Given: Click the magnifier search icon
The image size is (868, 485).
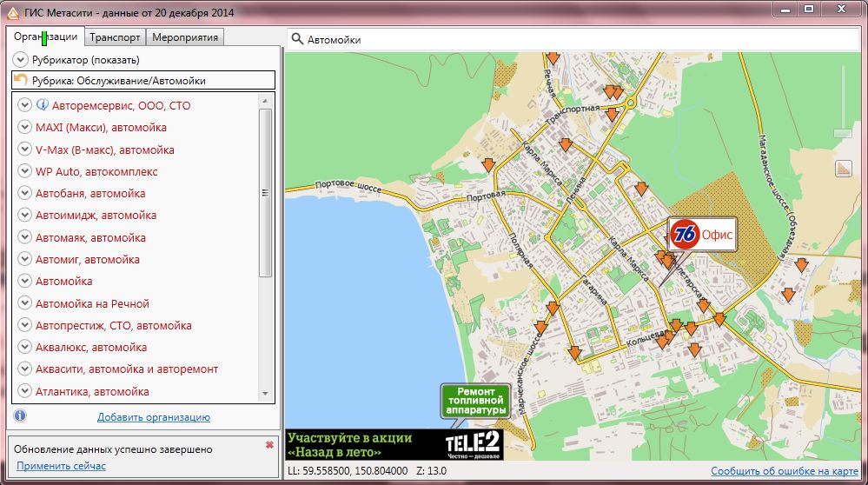Looking at the screenshot, I should coord(297,39).
